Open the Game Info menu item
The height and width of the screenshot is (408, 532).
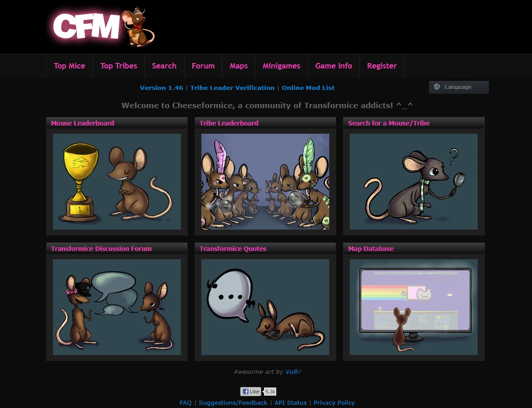[x=333, y=66]
